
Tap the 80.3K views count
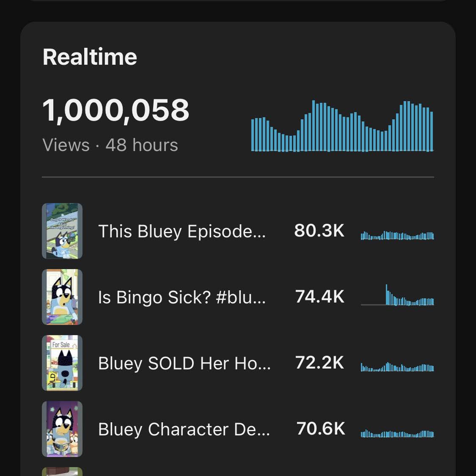[319, 231]
